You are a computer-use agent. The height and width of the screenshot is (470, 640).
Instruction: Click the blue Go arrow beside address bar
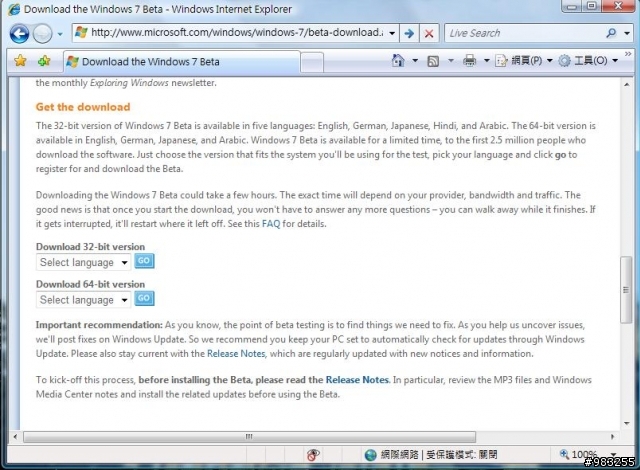(x=409, y=33)
